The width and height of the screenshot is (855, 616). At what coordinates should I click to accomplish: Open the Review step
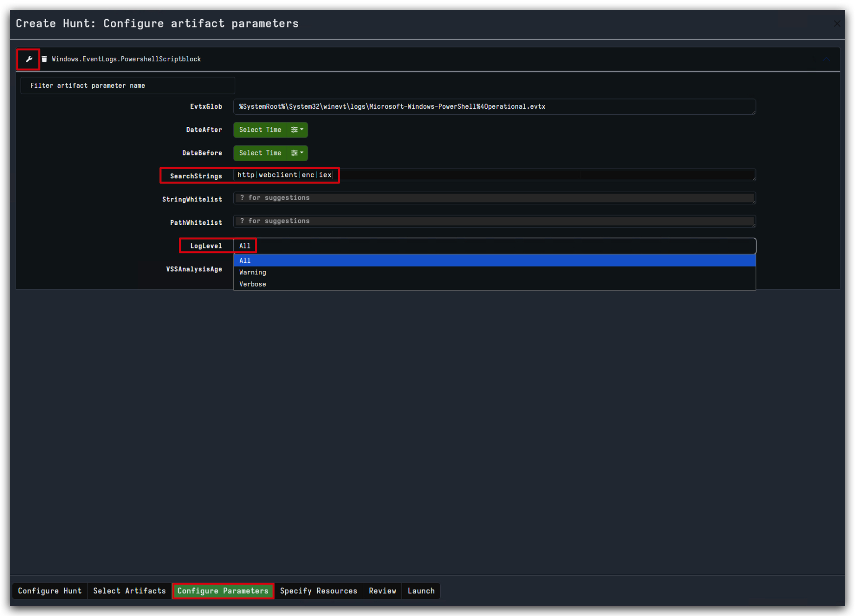tap(382, 591)
